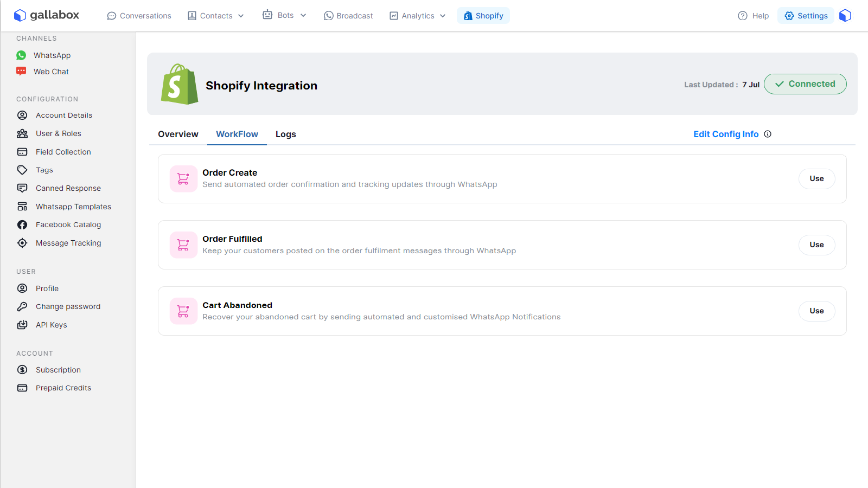Open User & Roles icon
868x488 pixels.
(22, 133)
